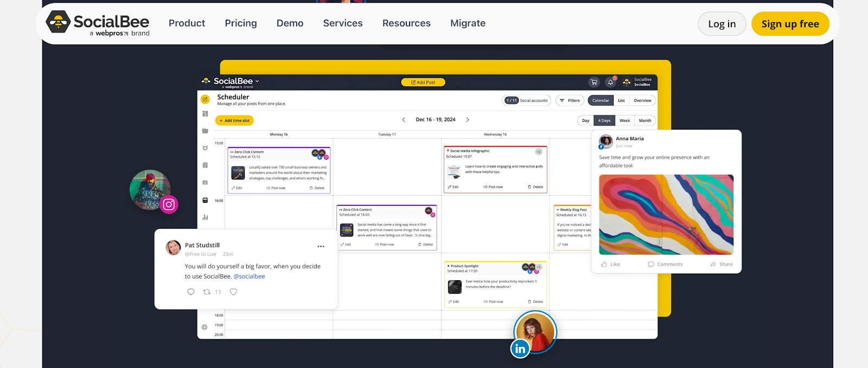Open the Demo nav item

290,23
